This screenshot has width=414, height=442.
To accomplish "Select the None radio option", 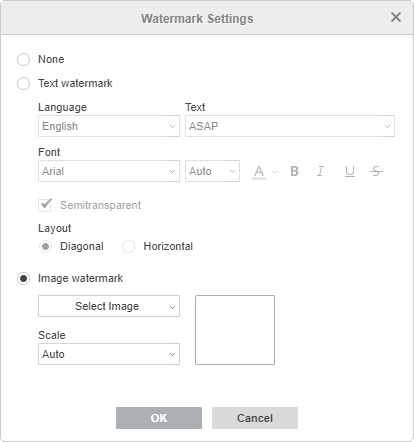I will [23, 59].
